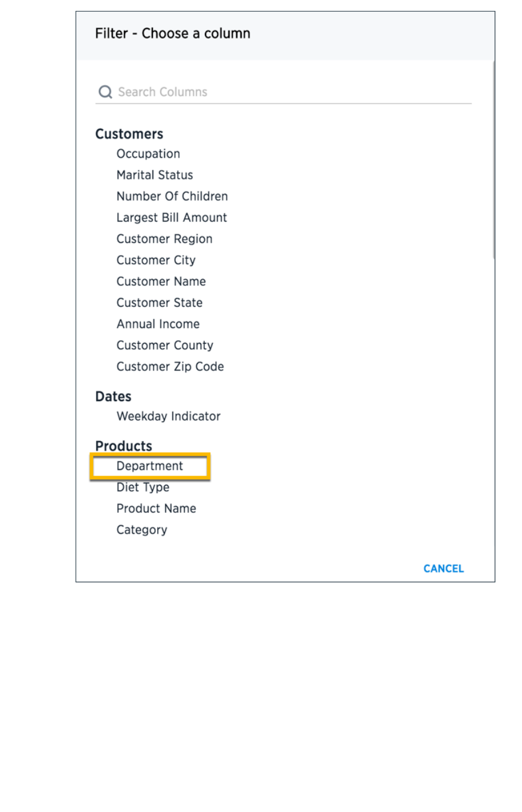The width and height of the screenshot is (522, 812).
Task: Pick Customer State column
Action: tap(159, 303)
